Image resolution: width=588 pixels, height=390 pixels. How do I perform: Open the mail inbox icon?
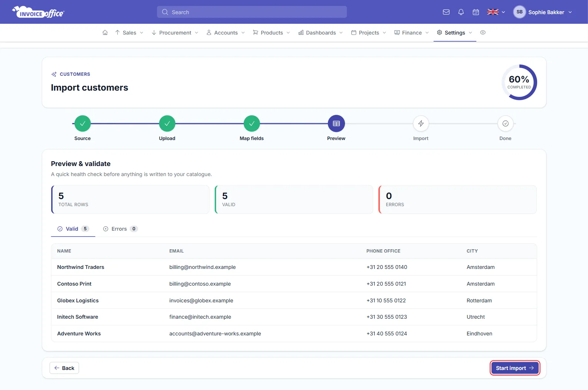tap(446, 12)
